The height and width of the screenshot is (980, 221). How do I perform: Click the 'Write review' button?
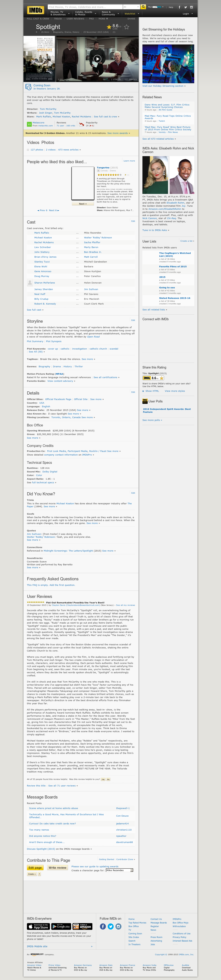(57, 868)
